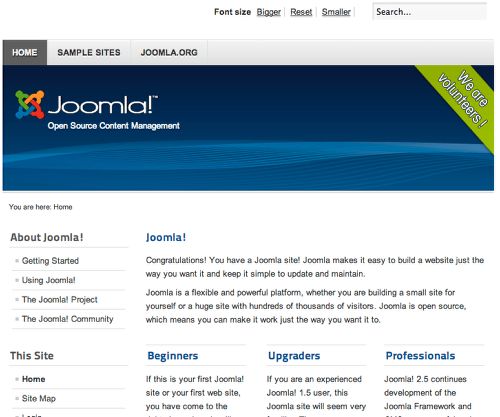Open the JOOMLA.ORG menu tab
The image size is (500, 417).
click(x=169, y=52)
